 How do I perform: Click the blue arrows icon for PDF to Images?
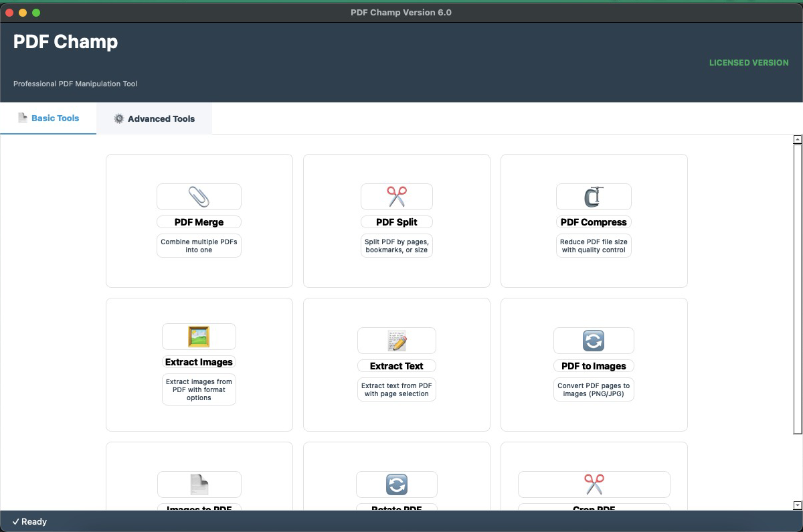pyautogui.click(x=594, y=340)
